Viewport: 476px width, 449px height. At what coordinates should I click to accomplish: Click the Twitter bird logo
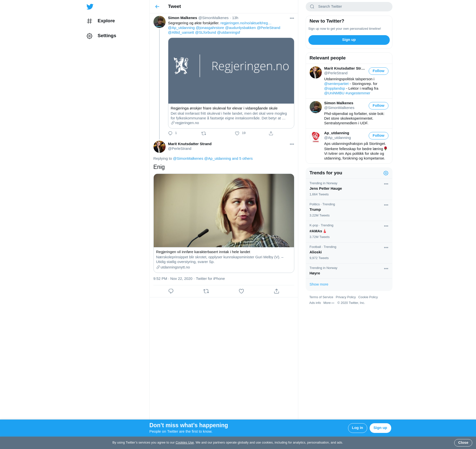(90, 7)
